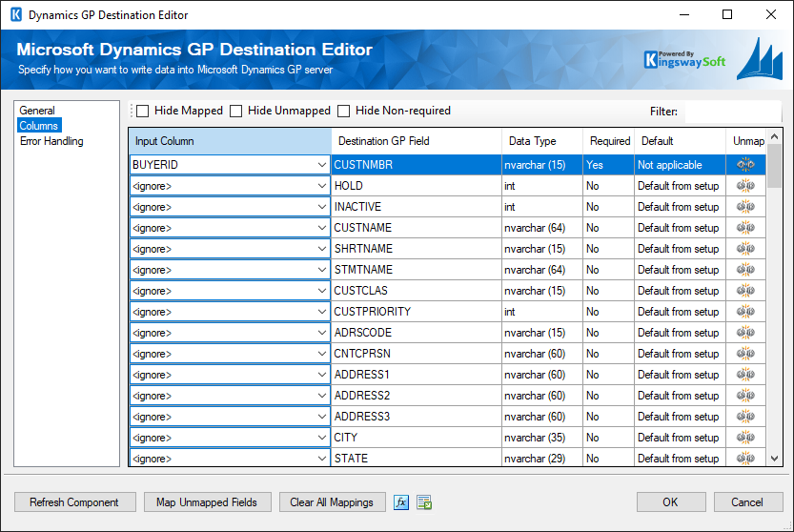Viewport: 794px width, 532px height.
Task: Click the Default column header
Action: 680,141
